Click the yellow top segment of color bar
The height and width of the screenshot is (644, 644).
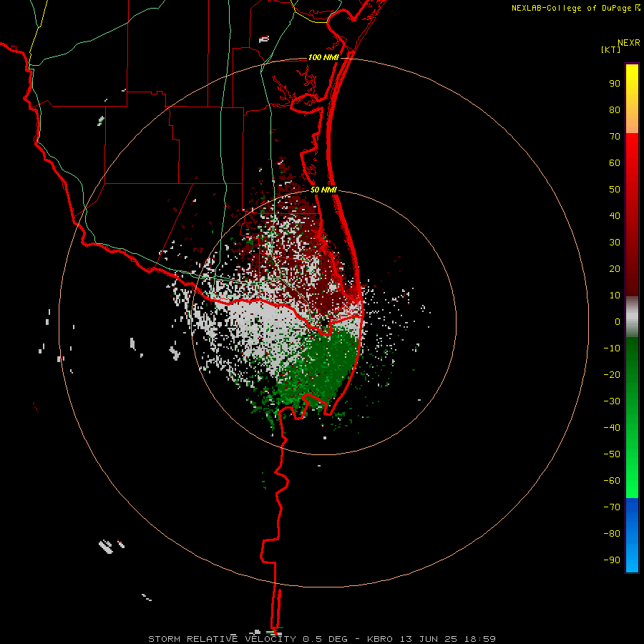[632, 99]
